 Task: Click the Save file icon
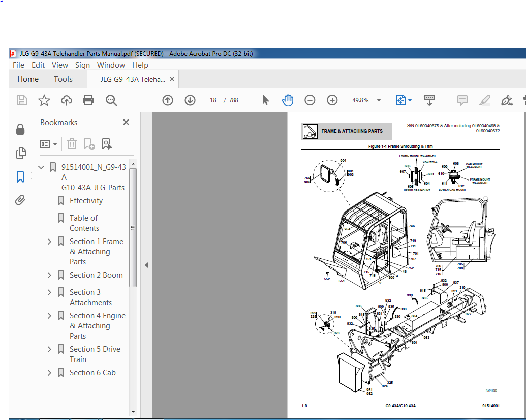[x=22, y=100]
